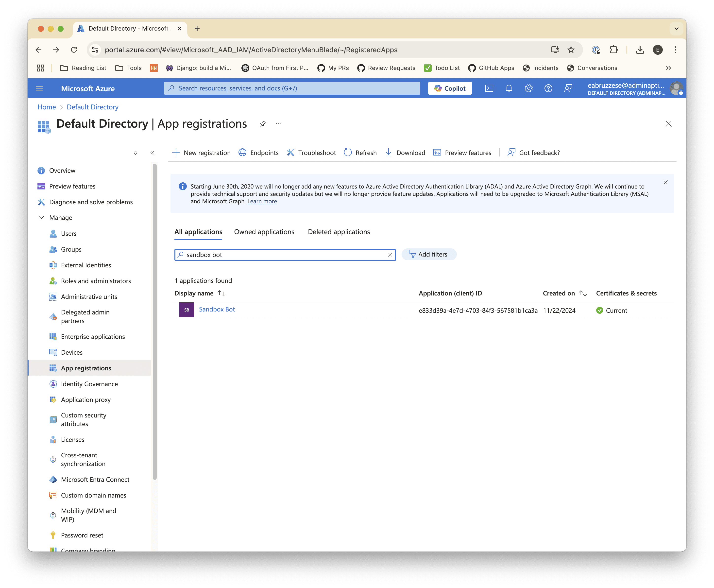The height and width of the screenshot is (588, 714).
Task: Focus the Azure global search box
Action: [x=292, y=88]
